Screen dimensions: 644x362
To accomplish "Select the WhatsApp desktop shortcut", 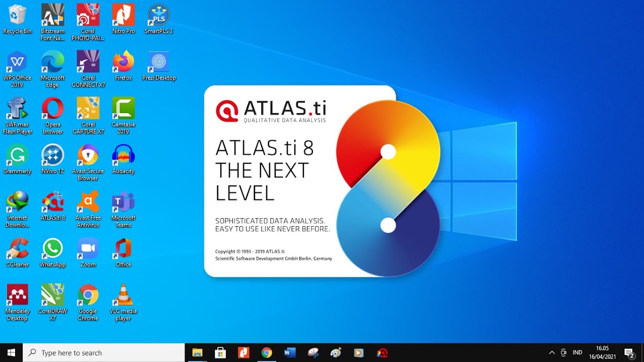I will tap(53, 253).
